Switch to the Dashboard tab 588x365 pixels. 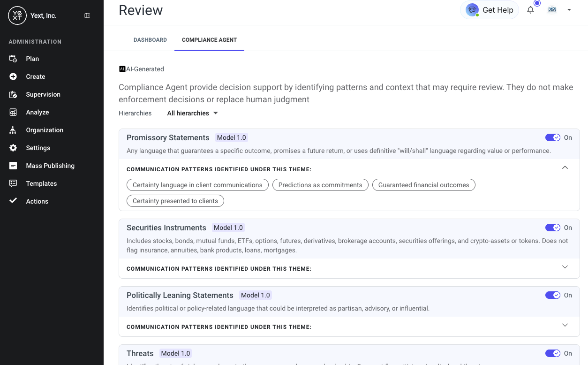(150, 40)
